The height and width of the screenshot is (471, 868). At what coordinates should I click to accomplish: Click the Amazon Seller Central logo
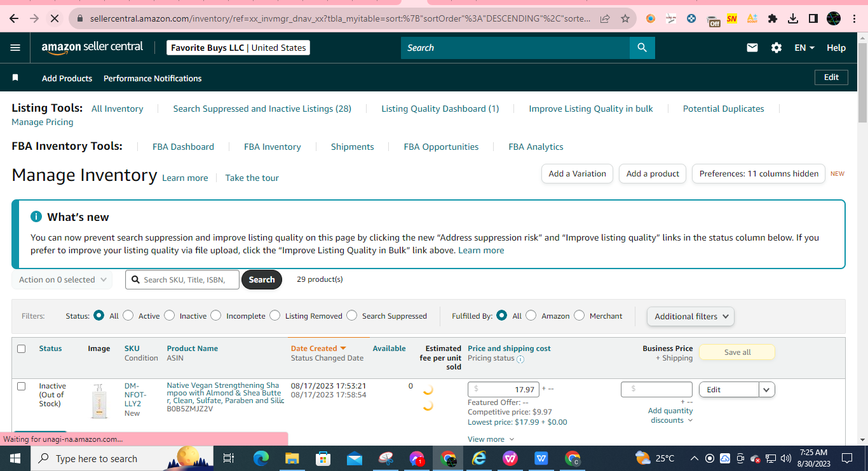click(x=92, y=48)
